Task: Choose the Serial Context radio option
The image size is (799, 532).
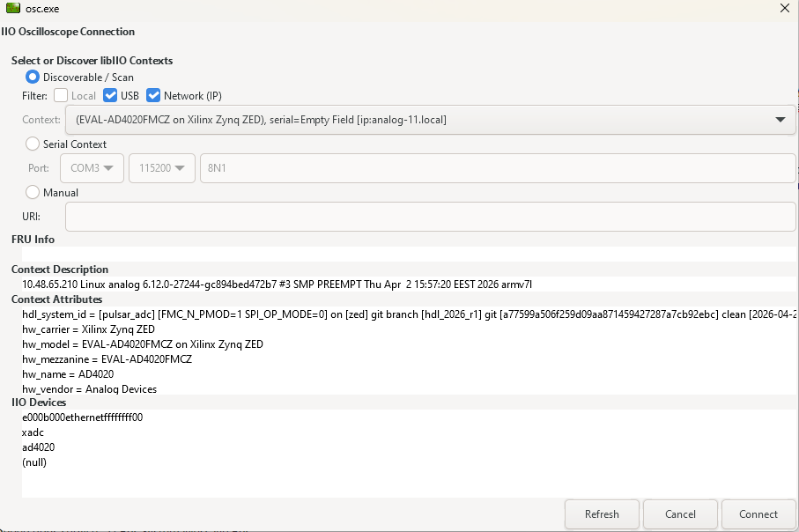Action: pos(32,144)
